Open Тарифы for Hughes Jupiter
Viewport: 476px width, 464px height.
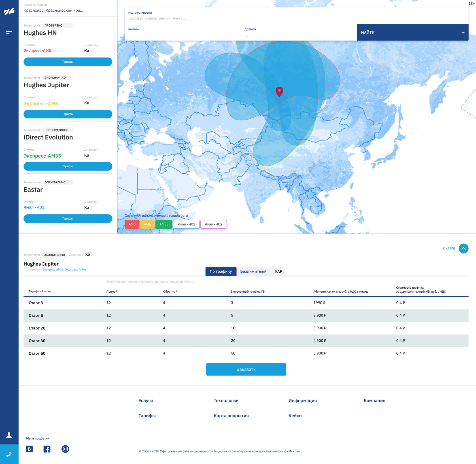coord(68,114)
